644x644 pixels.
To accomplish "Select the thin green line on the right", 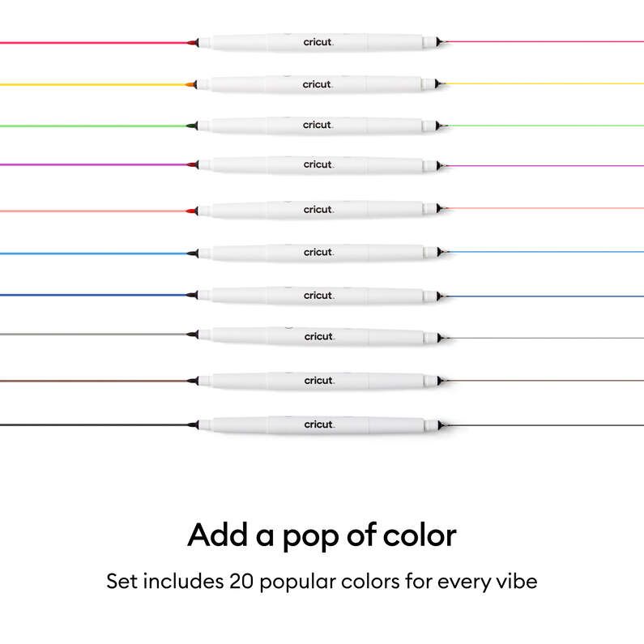I will [x=543, y=126].
